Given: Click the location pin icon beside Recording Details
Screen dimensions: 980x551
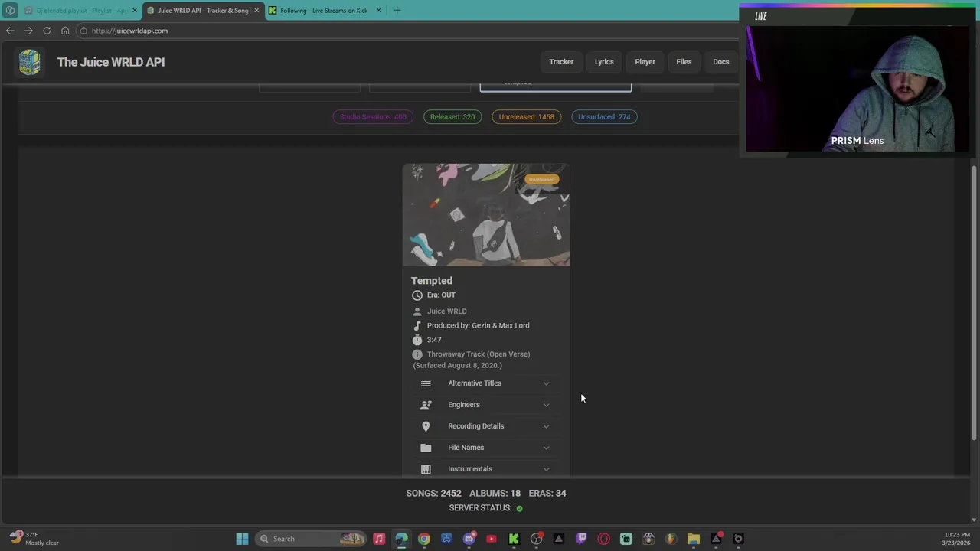Looking at the screenshot, I should 426,426.
